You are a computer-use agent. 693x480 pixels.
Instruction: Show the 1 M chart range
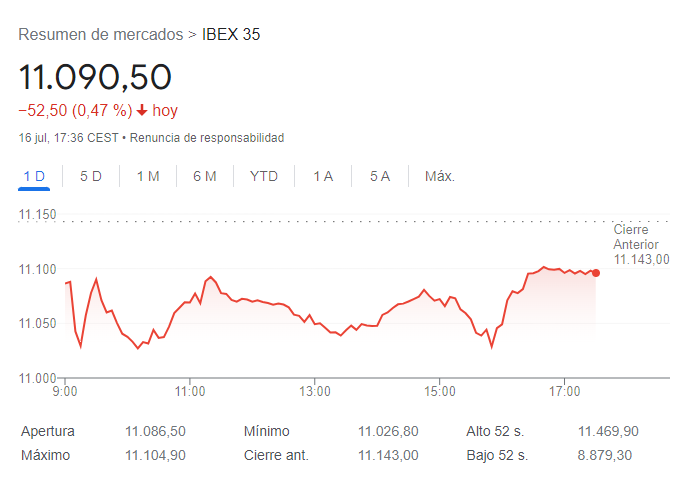(148, 176)
